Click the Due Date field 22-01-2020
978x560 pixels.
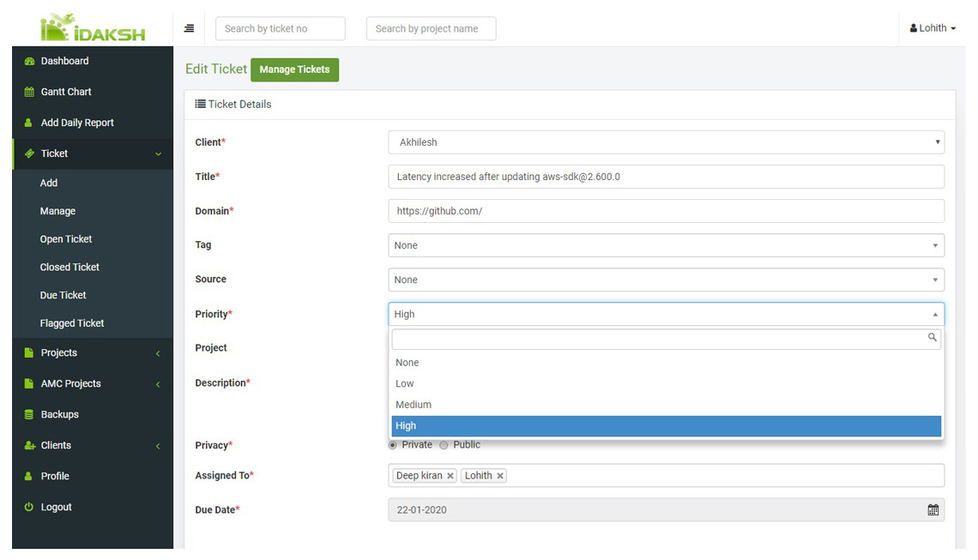(x=666, y=510)
